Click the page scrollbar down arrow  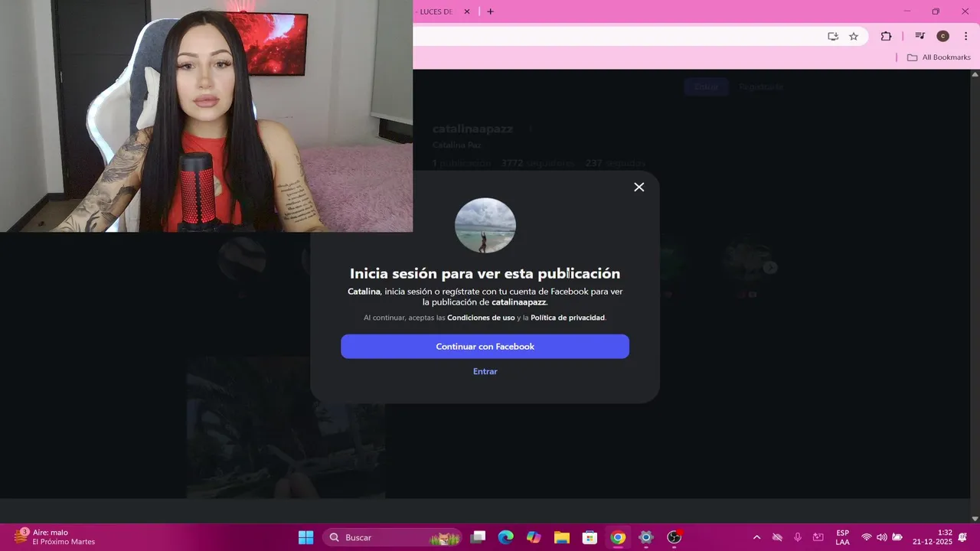[x=975, y=518]
